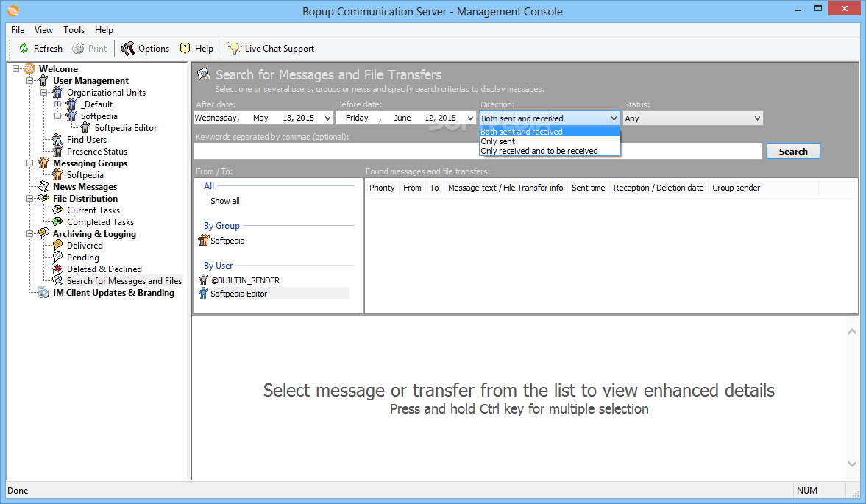This screenshot has width=866, height=504.
Task: Click the Group sender column header
Action: coord(763,188)
